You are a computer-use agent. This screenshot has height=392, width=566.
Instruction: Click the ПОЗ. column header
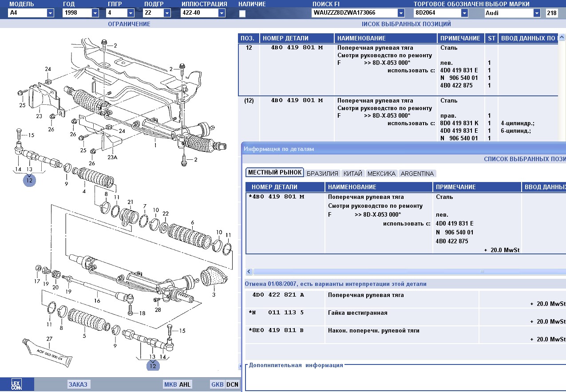pos(249,38)
